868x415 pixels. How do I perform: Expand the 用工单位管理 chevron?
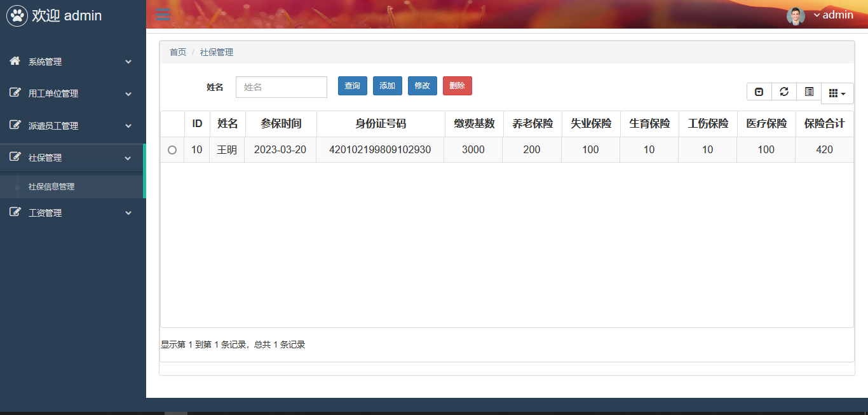pos(128,93)
